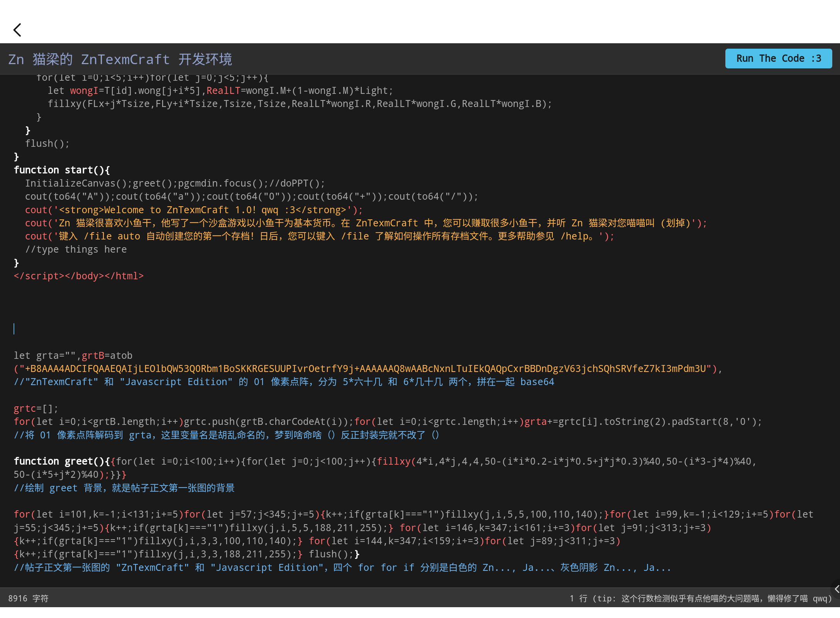Click the comment '//绘制 greet 背景'

point(124,488)
